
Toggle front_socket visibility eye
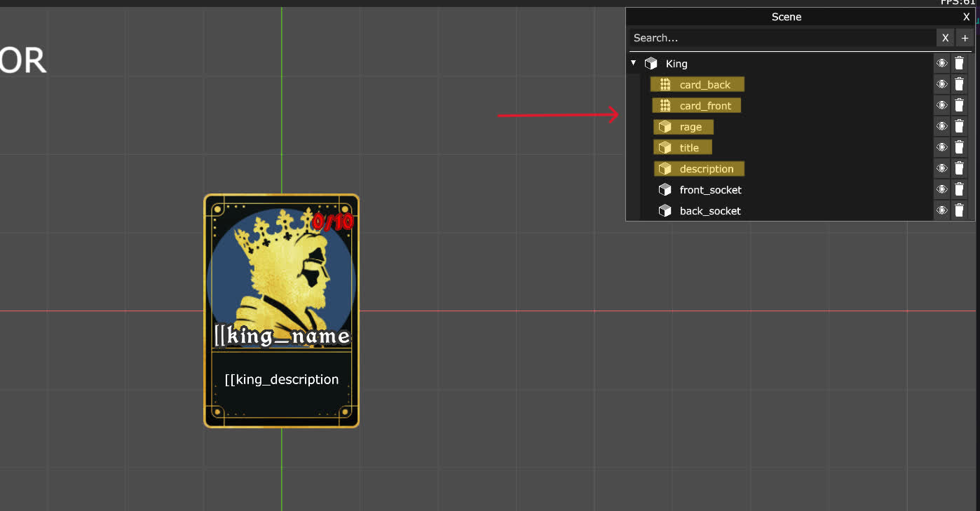tap(942, 189)
